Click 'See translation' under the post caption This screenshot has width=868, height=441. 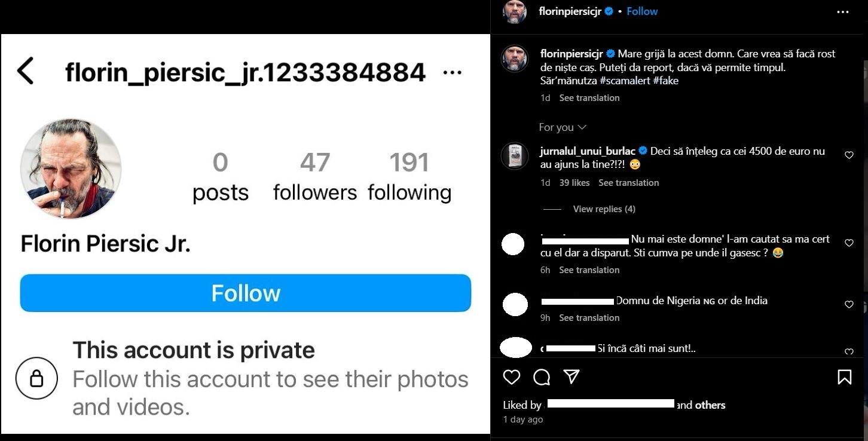(589, 98)
